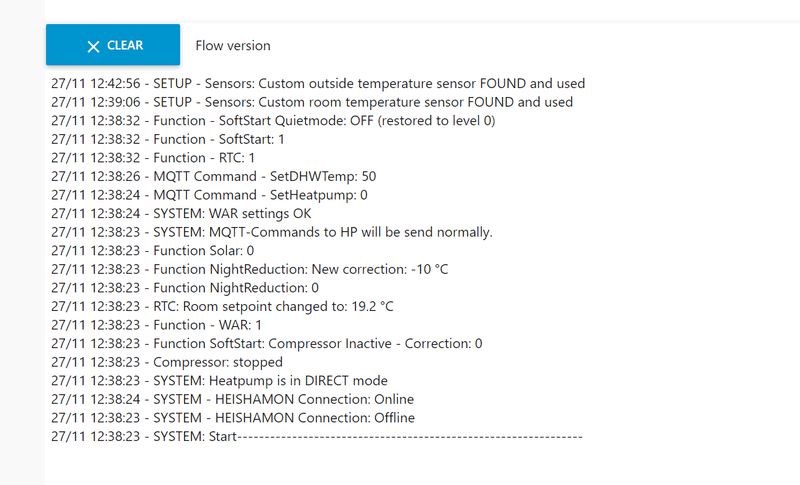Click the NightReduction New correction -10 °C line
This screenshot has height=485, width=800.
pos(249,269)
